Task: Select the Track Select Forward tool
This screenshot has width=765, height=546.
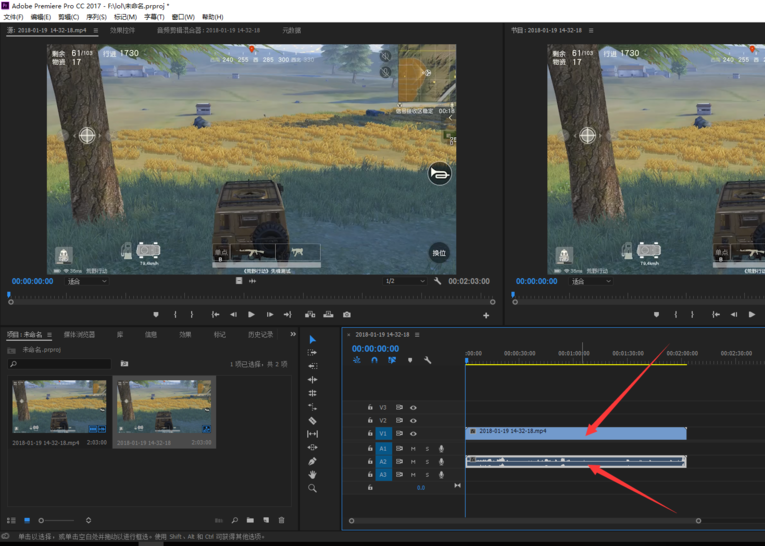Action: pyautogui.click(x=313, y=353)
